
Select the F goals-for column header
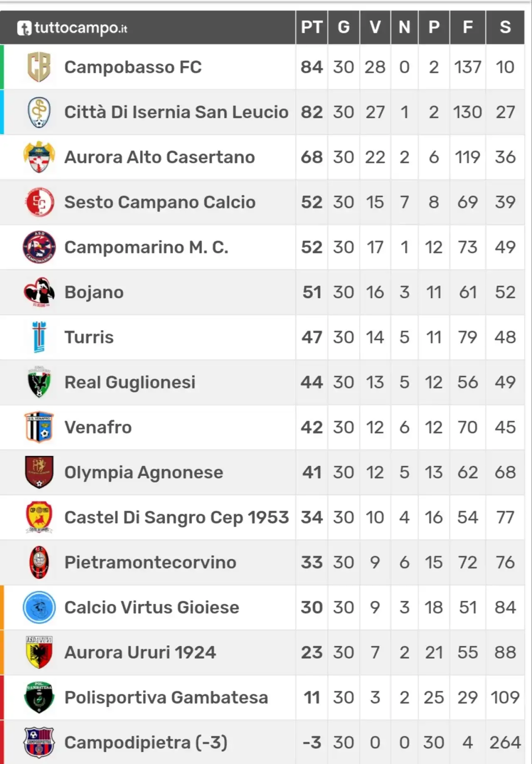[x=468, y=27]
